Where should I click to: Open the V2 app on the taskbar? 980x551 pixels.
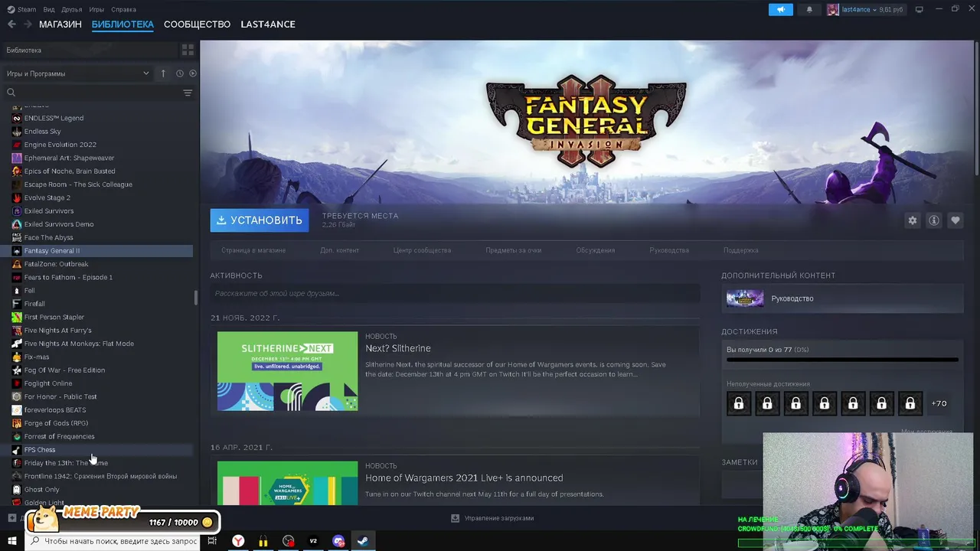point(313,541)
